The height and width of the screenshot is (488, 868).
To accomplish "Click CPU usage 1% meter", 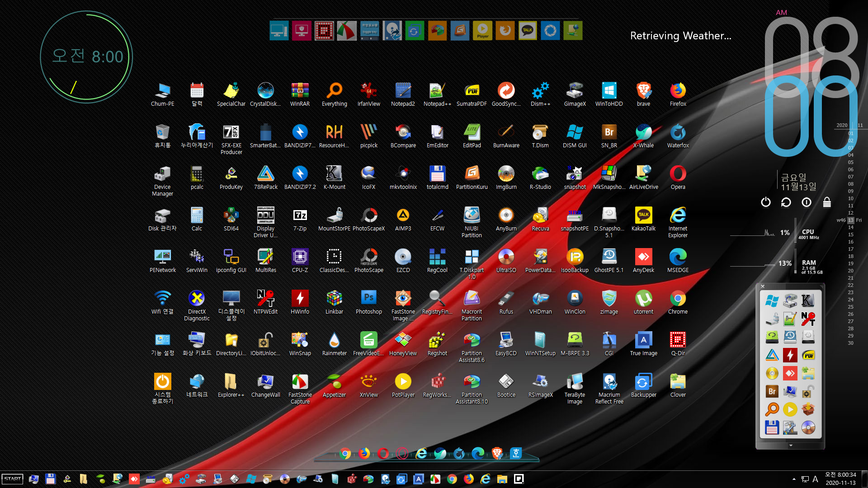I will pyautogui.click(x=785, y=233).
